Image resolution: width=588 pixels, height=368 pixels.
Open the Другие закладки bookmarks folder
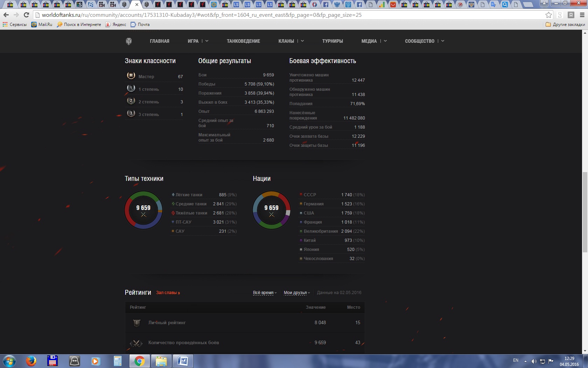tap(565, 25)
